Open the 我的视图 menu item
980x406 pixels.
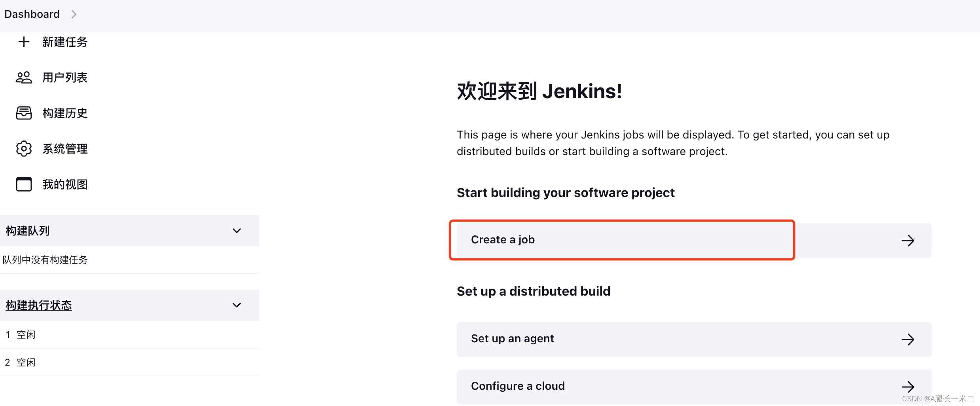(65, 184)
